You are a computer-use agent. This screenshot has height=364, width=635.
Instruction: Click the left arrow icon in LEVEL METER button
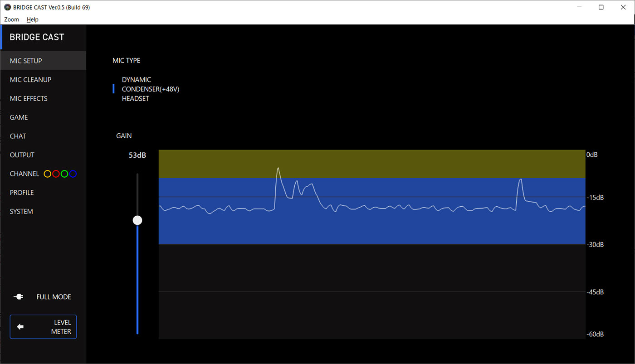pyautogui.click(x=20, y=327)
